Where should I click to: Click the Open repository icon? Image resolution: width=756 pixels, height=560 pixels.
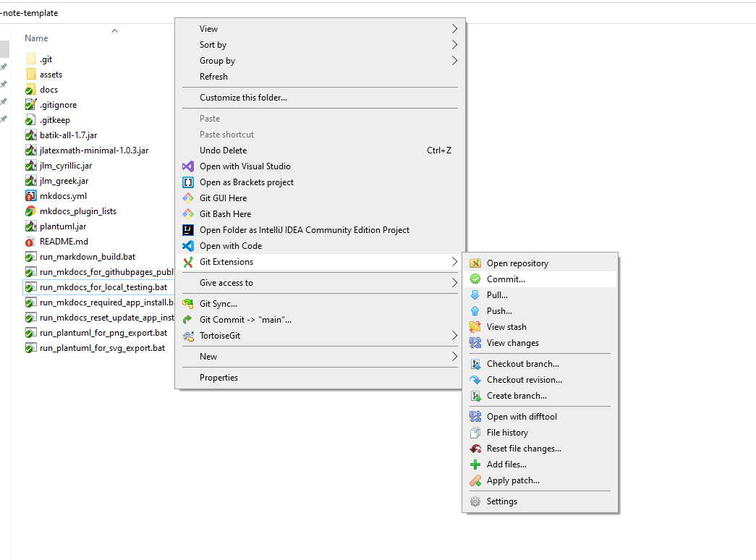[x=475, y=263]
